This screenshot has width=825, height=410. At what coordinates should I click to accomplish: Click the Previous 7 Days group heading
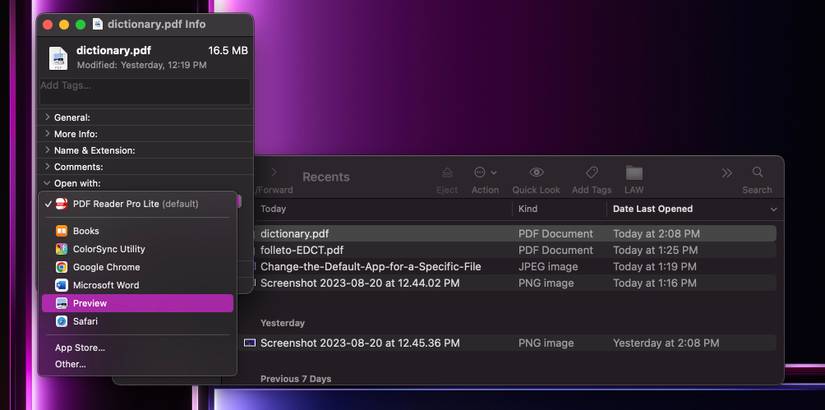(296, 379)
